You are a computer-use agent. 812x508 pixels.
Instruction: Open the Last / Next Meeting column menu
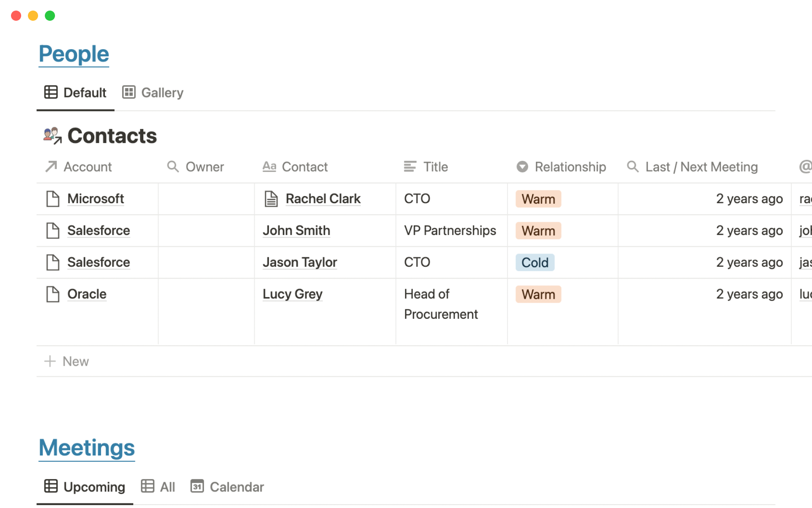pos(701,167)
